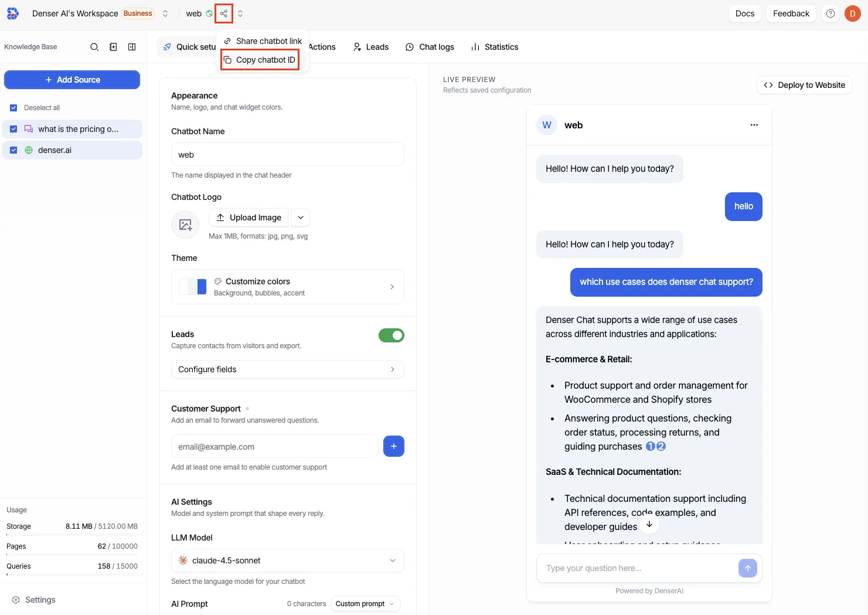Click the add file icon in Knowledge Base
Viewport: 868px width, 615px height.
point(113,47)
